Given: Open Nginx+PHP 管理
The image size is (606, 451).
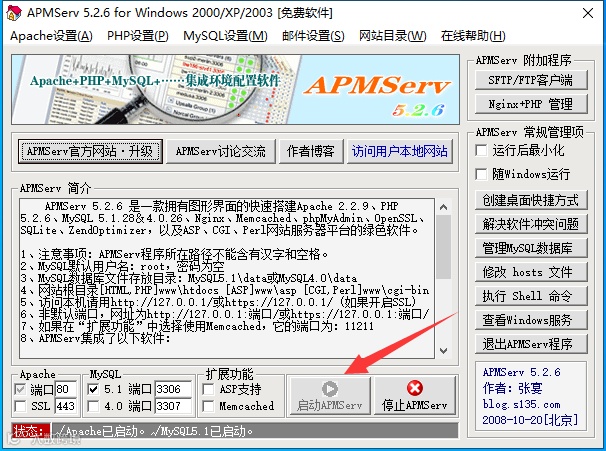Looking at the screenshot, I should coord(531,104).
